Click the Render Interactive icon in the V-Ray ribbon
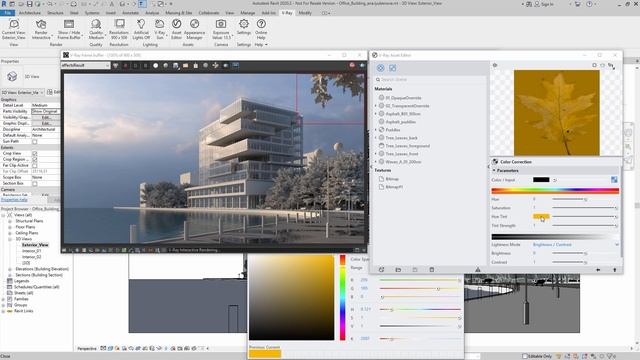 pos(41,24)
